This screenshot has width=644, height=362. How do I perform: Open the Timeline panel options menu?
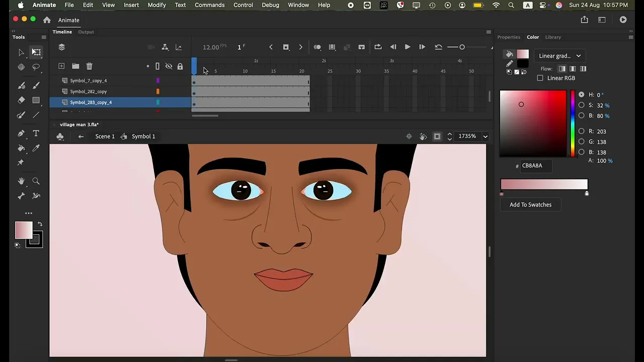tap(488, 32)
